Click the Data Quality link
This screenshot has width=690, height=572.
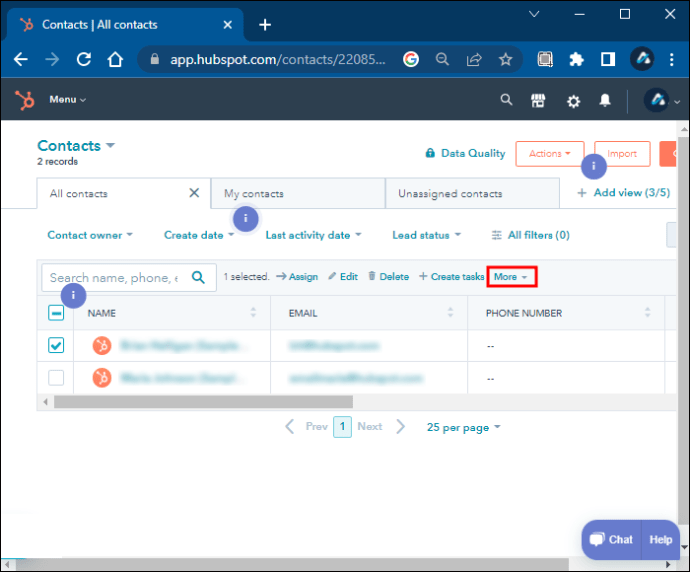tap(465, 154)
